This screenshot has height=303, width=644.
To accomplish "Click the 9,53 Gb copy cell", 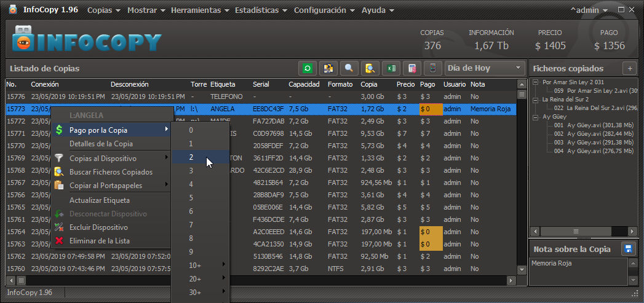I will (372, 133).
